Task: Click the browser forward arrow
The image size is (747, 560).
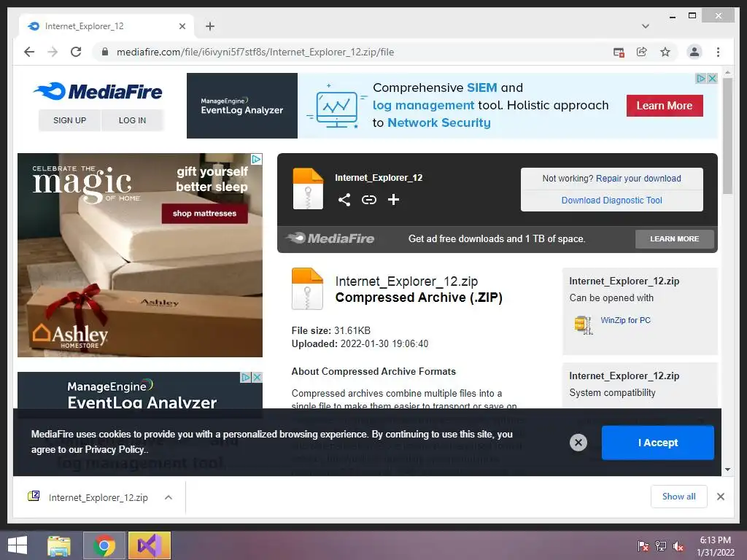Action: click(53, 52)
